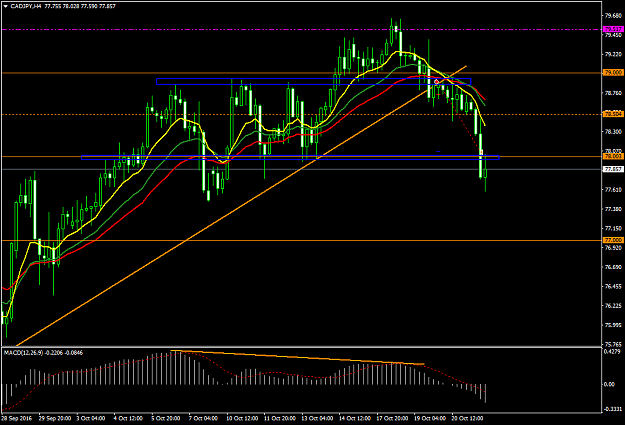
Task: Select the orange 77.000 price level tag
Action: [x=613, y=240]
